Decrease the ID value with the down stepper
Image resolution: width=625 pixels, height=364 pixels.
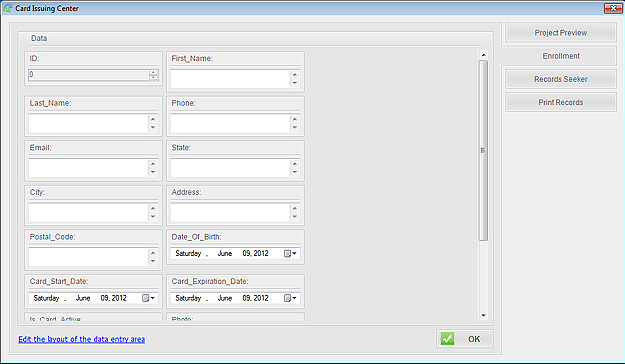tap(153, 77)
